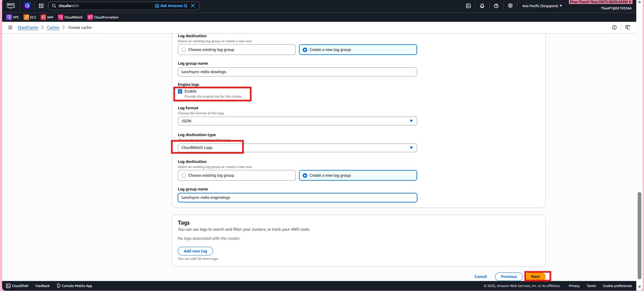Edit the lunchsync-redis-slowlogs name field

point(297,72)
